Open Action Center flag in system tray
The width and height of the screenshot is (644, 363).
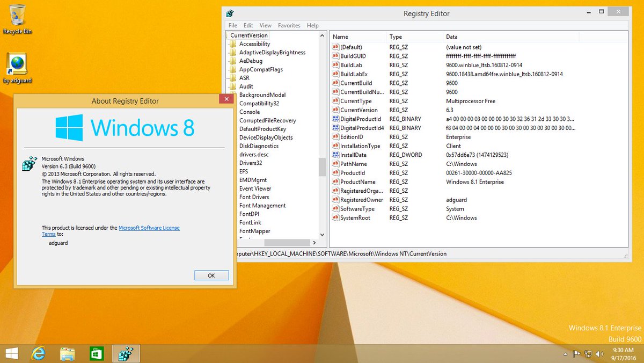point(577,354)
